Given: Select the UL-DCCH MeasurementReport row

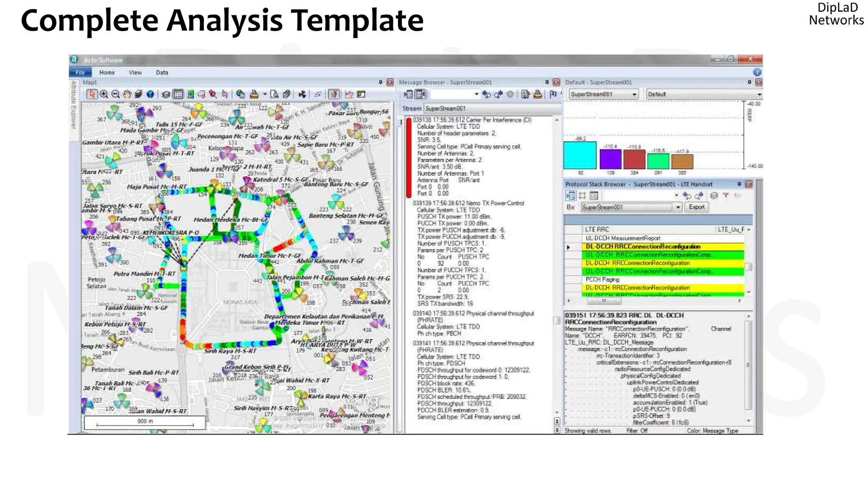Looking at the screenshot, I should 623,238.
